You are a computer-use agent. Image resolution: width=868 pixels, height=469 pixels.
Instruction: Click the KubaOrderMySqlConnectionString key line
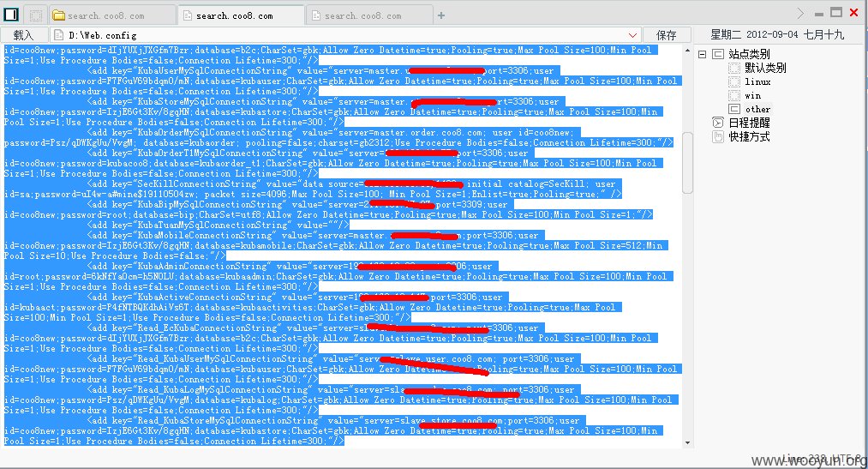(x=333, y=132)
